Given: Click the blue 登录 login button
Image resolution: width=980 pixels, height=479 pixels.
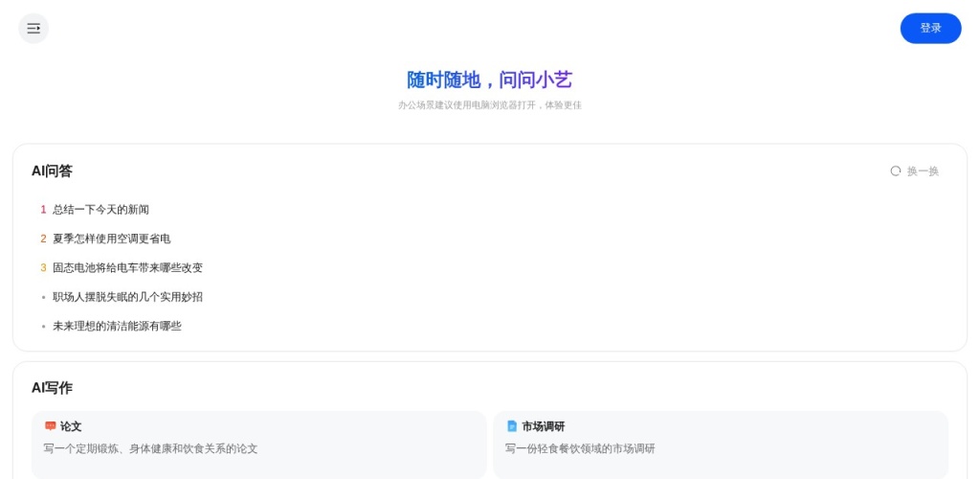Looking at the screenshot, I should pyautogui.click(x=930, y=29).
